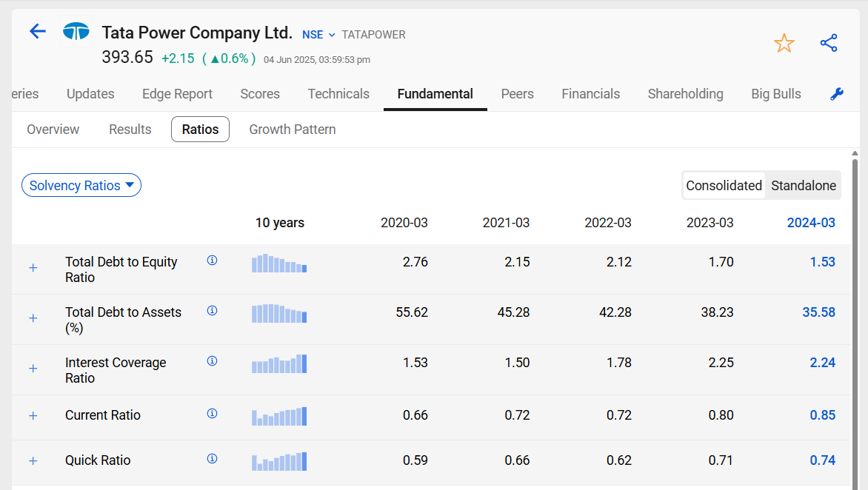Open the Scores tab
This screenshot has width=868, height=490.
click(x=260, y=94)
